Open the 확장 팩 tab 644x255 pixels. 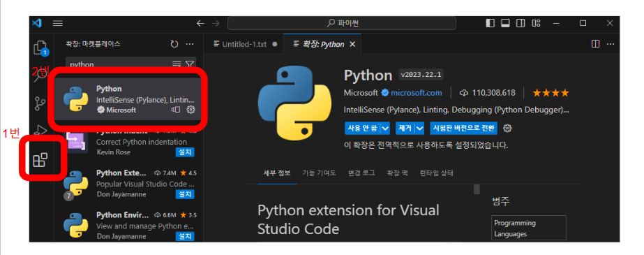pos(397,173)
